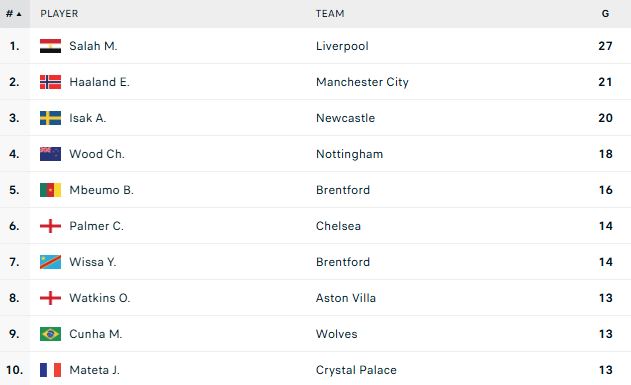The image size is (631, 385).
Task: Click the Sweden flag beside Isak A.
Action: point(50,118)
